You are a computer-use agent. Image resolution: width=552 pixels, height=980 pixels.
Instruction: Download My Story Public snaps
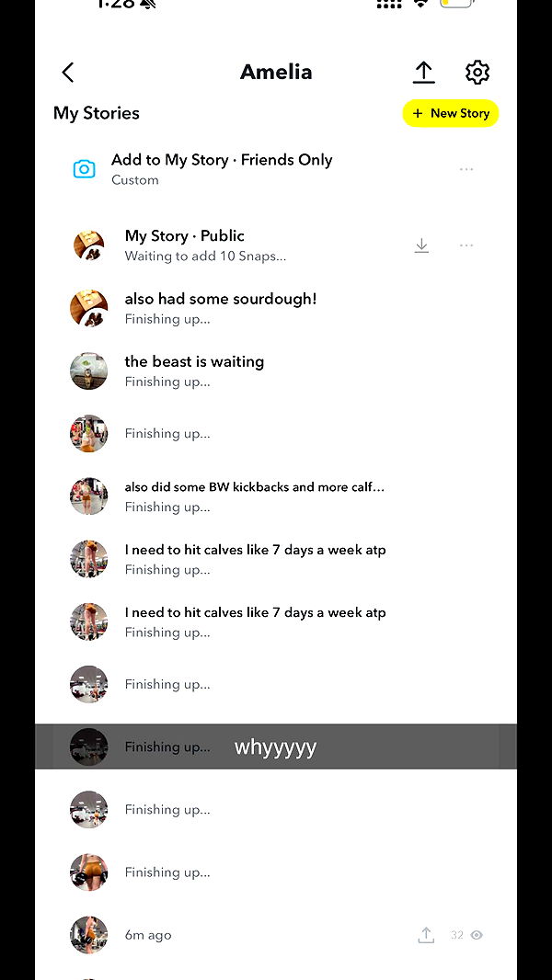422,245
